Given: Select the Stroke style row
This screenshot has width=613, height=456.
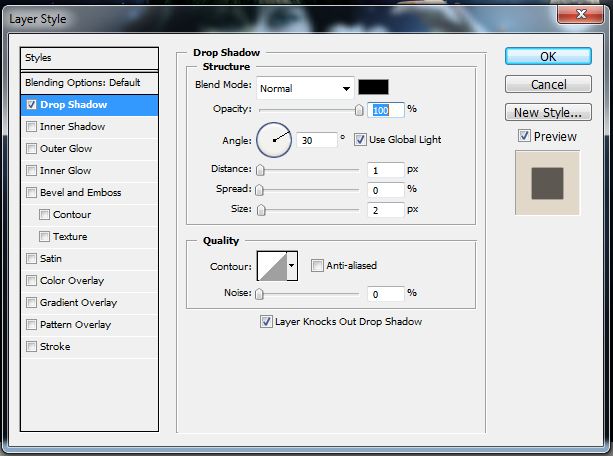Looking at the screenshot, I should [90, 346].
